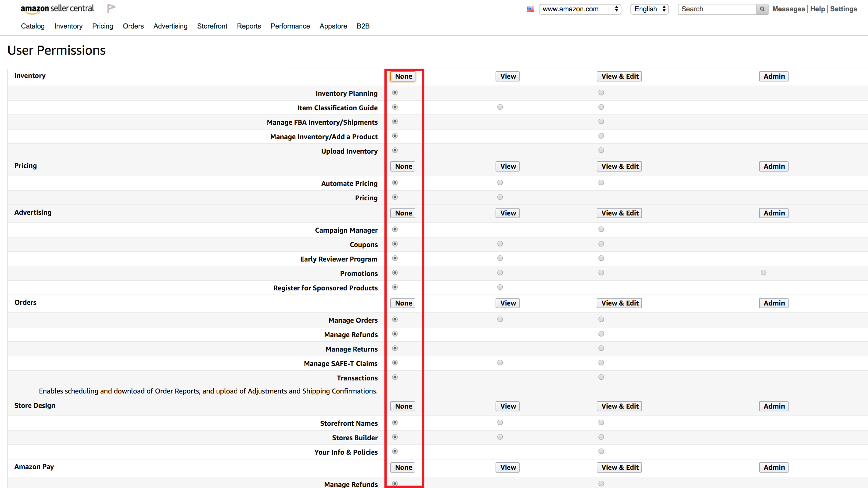Select View for Manage Orders

click(x=500, y=319)
